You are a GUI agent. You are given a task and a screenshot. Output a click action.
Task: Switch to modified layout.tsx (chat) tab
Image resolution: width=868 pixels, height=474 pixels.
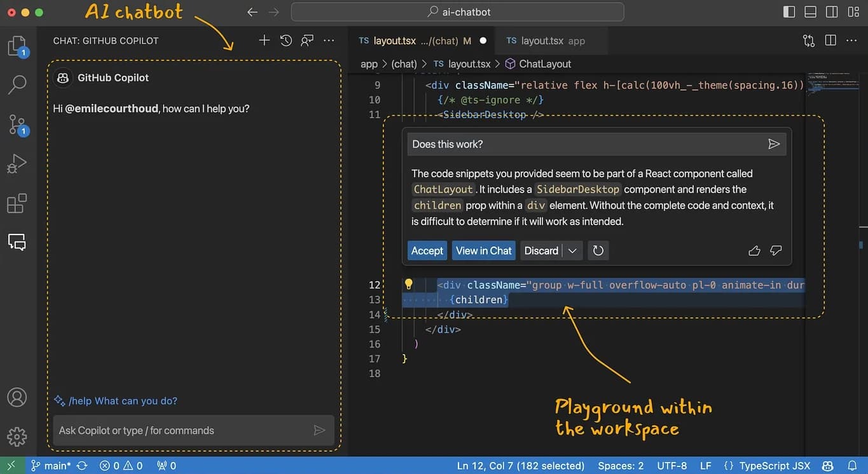[x=421, y=41]
